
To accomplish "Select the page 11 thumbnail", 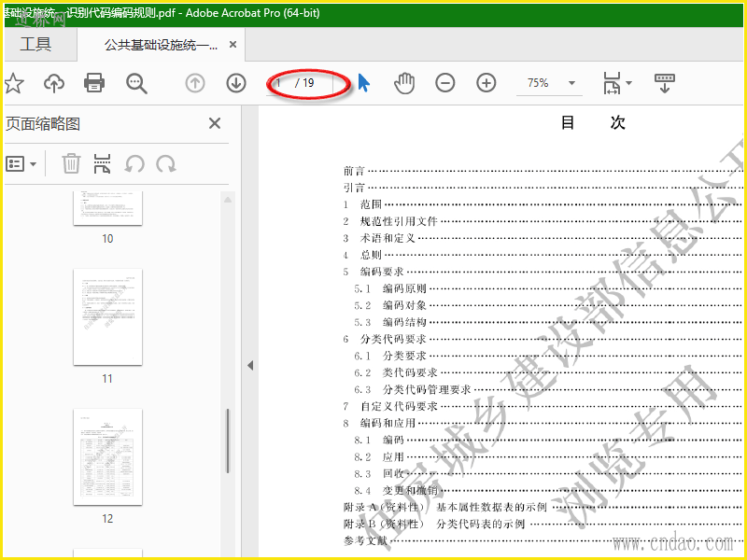I will [x=107, y=317].
